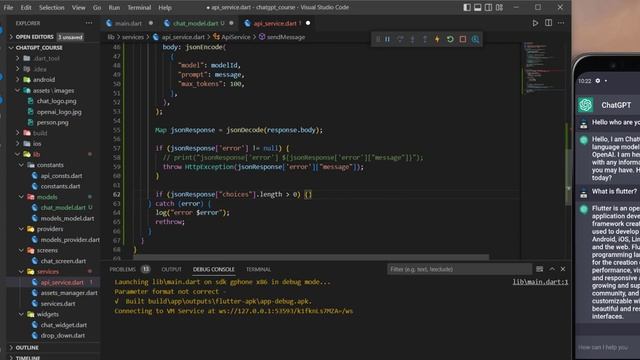Switch to the main.dart editor tab
The image size is (640, 360).
(x=129, y=23)
